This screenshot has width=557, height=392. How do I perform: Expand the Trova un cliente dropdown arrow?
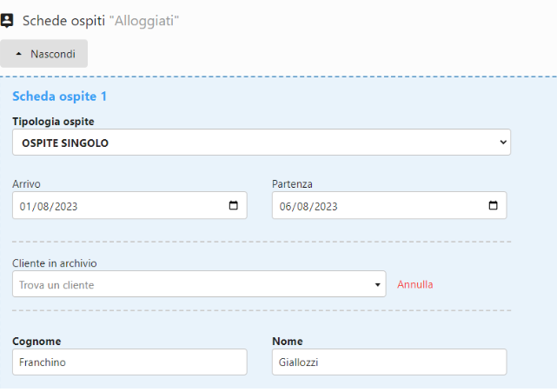click(378, 284)
